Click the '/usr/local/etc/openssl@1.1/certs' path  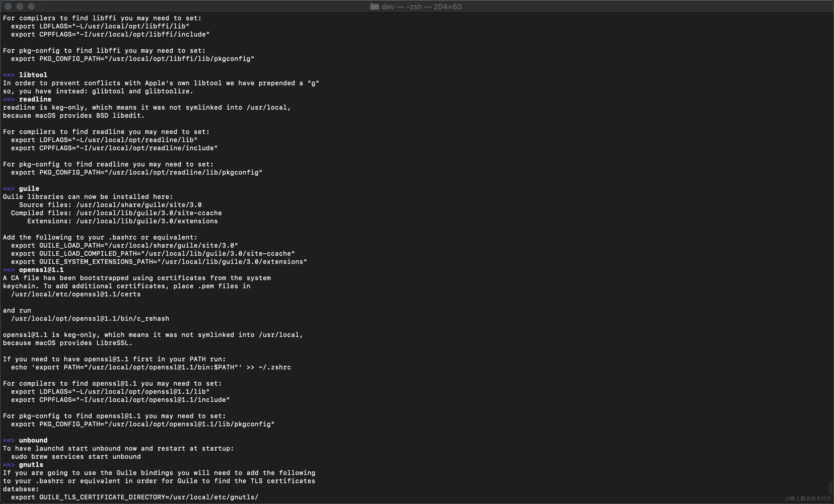tap(76, 294)
